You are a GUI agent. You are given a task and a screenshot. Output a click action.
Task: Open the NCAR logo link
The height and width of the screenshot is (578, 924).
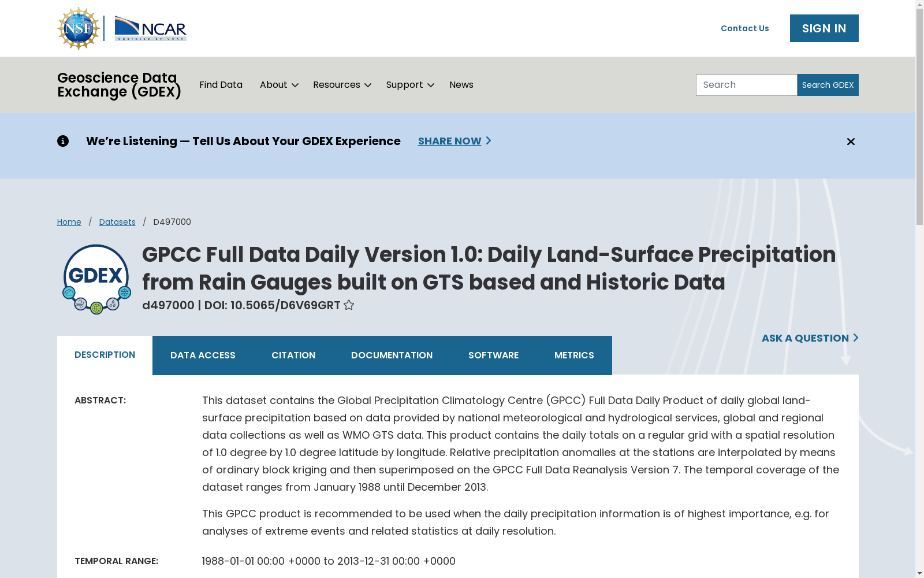click(x=150, y=28)
